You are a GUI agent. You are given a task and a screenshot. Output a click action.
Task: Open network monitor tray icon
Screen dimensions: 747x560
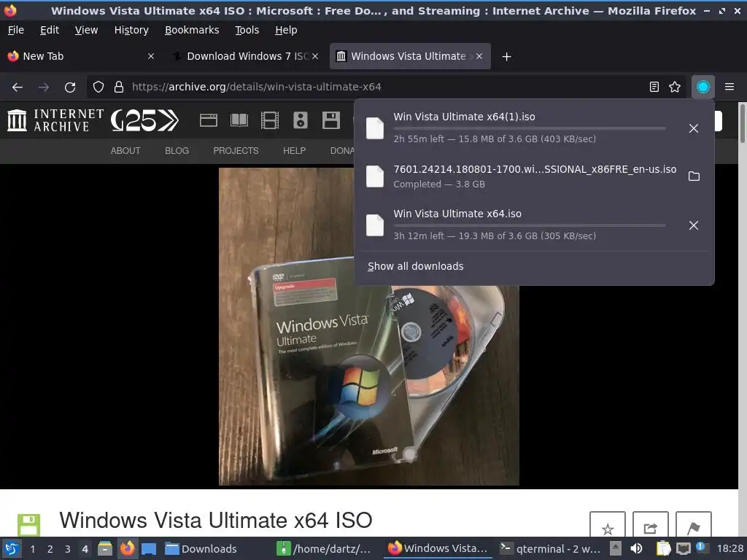(x=683, y=549)
